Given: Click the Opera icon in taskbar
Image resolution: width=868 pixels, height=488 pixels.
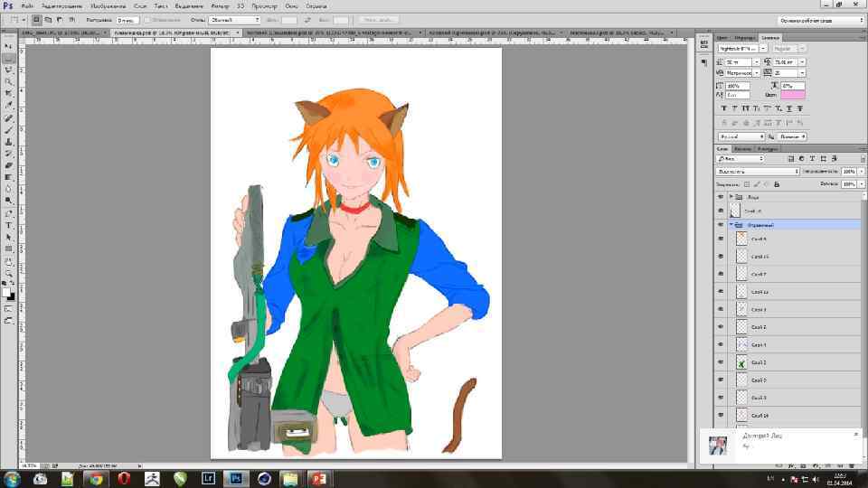Looking at the screenshot, I should [x=123, y=478].
